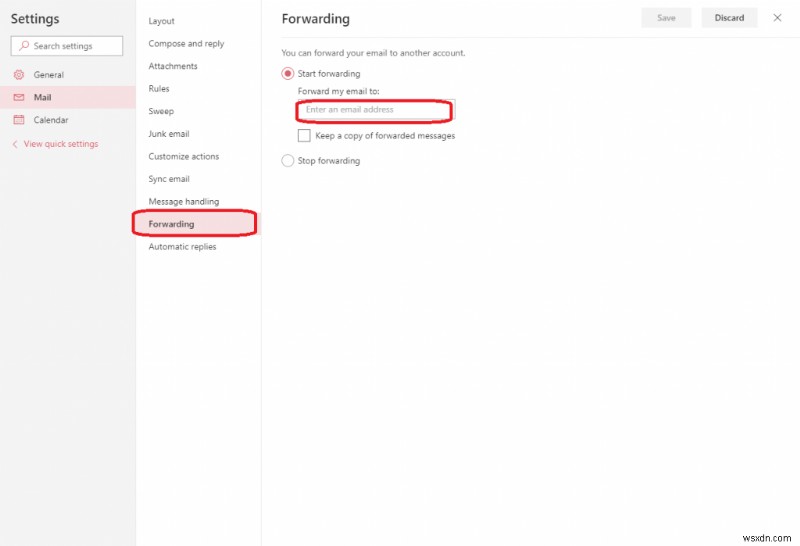Click the General gear icon
The height and width of the screenshot is (546, 800).
tap(19, 75)
